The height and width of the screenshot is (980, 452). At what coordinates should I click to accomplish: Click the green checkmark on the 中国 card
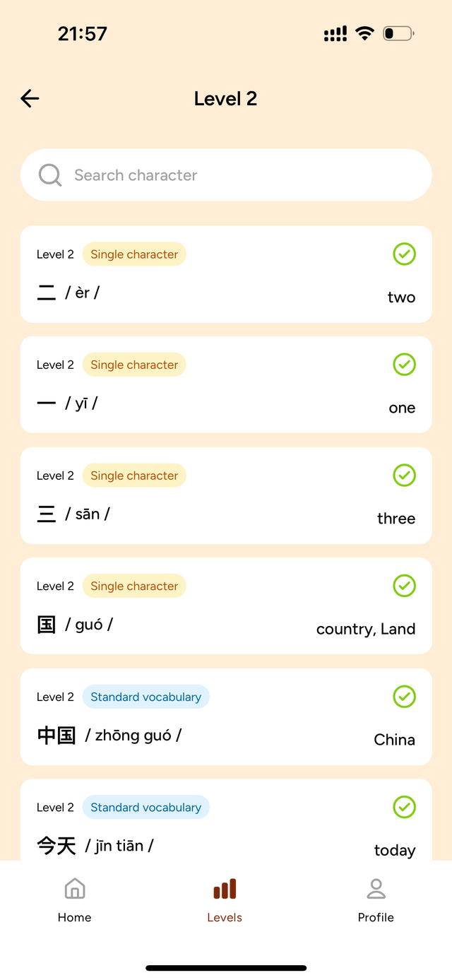404,697
